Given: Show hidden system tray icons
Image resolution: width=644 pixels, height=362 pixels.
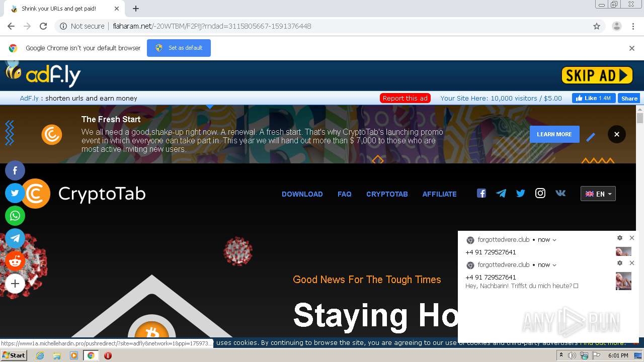Looking at the screenshot, I should click(561, 355).
